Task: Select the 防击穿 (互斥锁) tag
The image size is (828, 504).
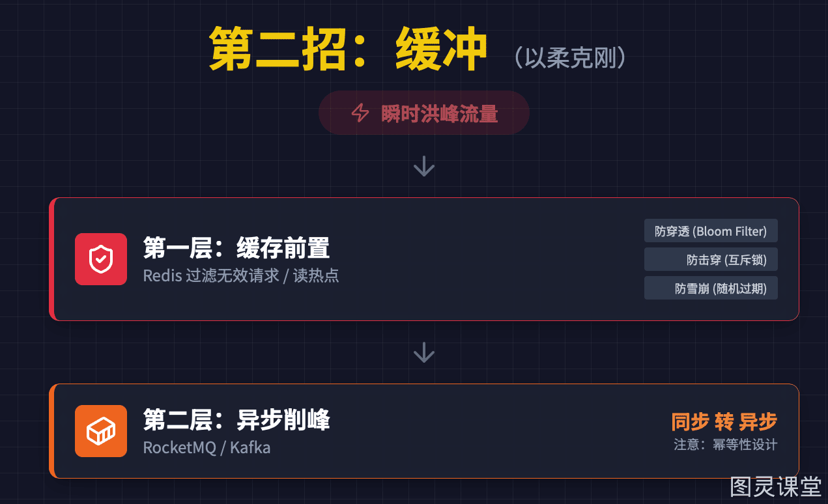Action: [711, 260]
